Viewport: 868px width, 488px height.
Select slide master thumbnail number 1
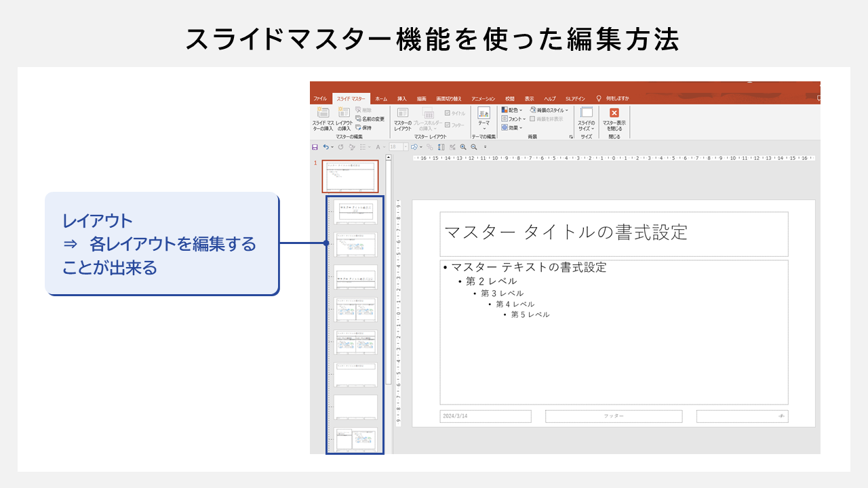coord(350,176)
